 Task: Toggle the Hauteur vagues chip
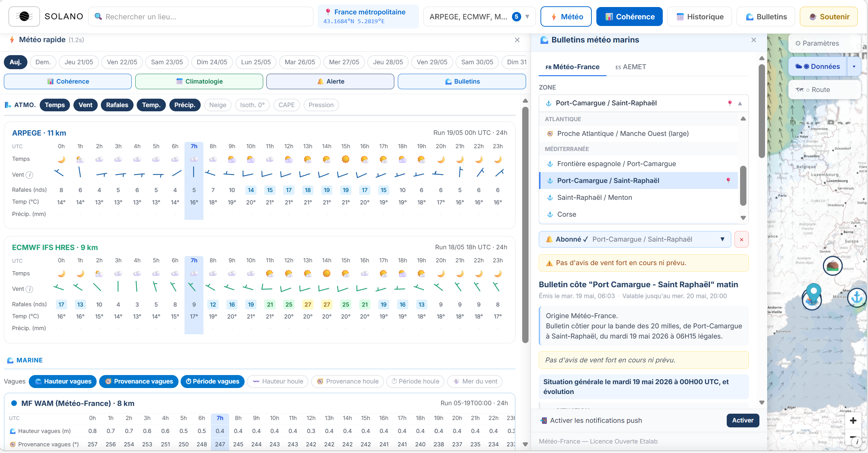coord(63,381)
